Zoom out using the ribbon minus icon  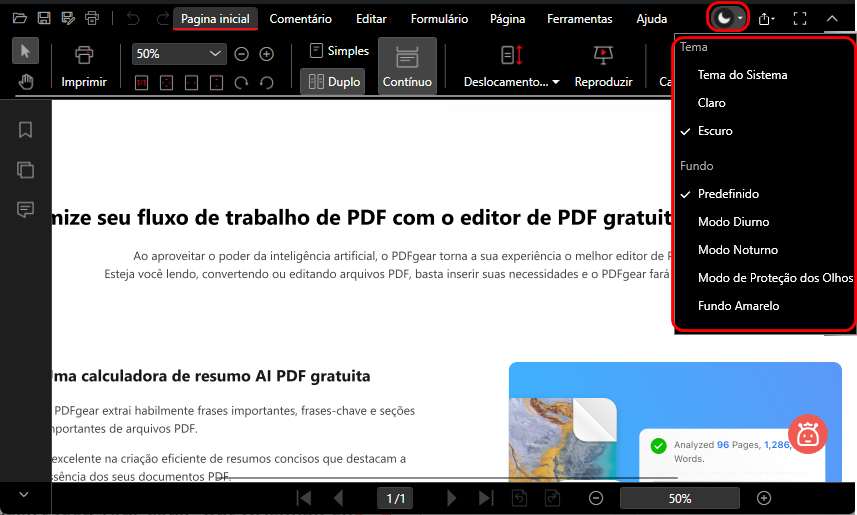coord(241,54)
